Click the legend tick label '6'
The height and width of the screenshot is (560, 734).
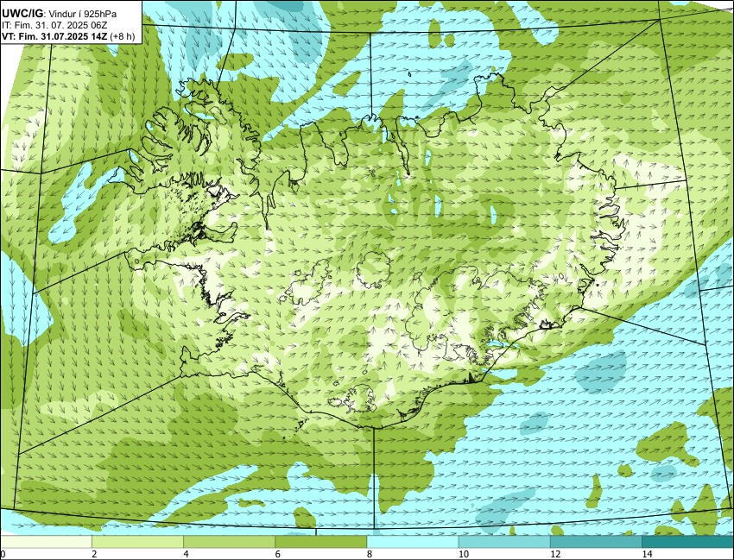277,554
